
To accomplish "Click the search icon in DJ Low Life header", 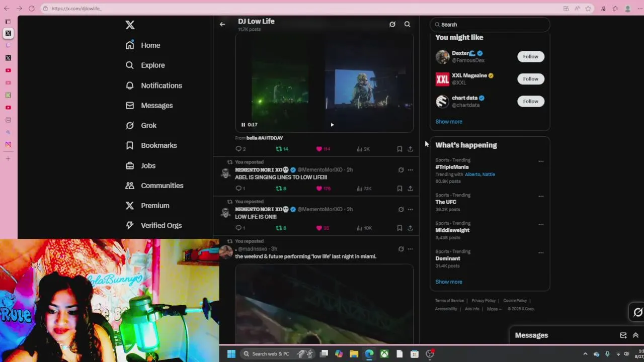I will coord(408,24).
